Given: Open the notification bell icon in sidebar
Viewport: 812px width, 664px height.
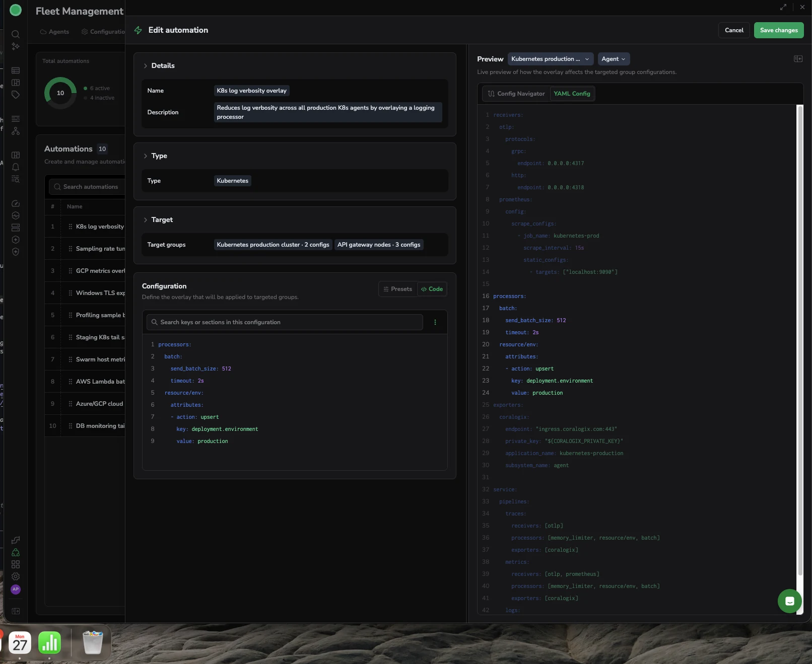Looking at the screenshot, I should pos(16,167).
